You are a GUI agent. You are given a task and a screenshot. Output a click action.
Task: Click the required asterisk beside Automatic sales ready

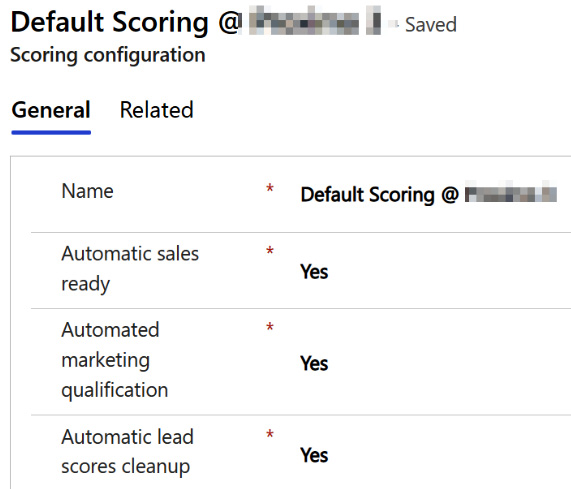(270, 251)
